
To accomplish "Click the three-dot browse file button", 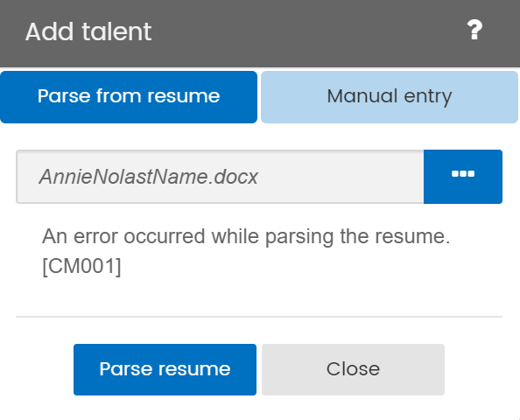I will (463, 177).
